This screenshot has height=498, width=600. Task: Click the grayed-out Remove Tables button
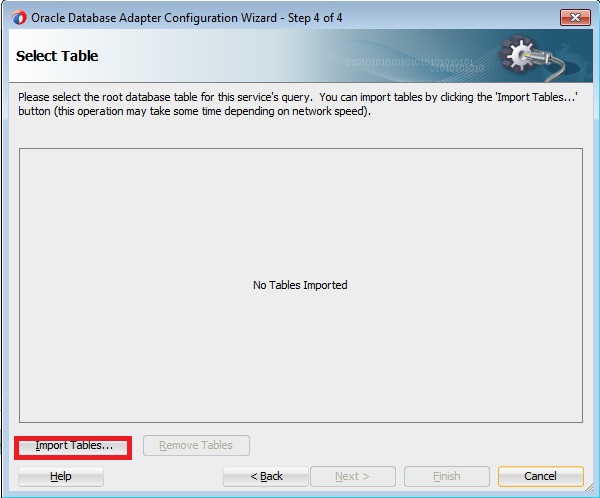196,446
